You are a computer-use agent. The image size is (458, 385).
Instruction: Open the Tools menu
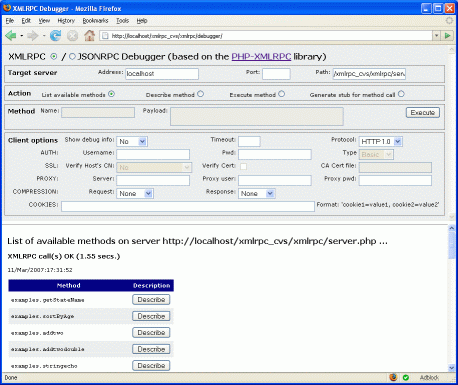pos(122,21)
